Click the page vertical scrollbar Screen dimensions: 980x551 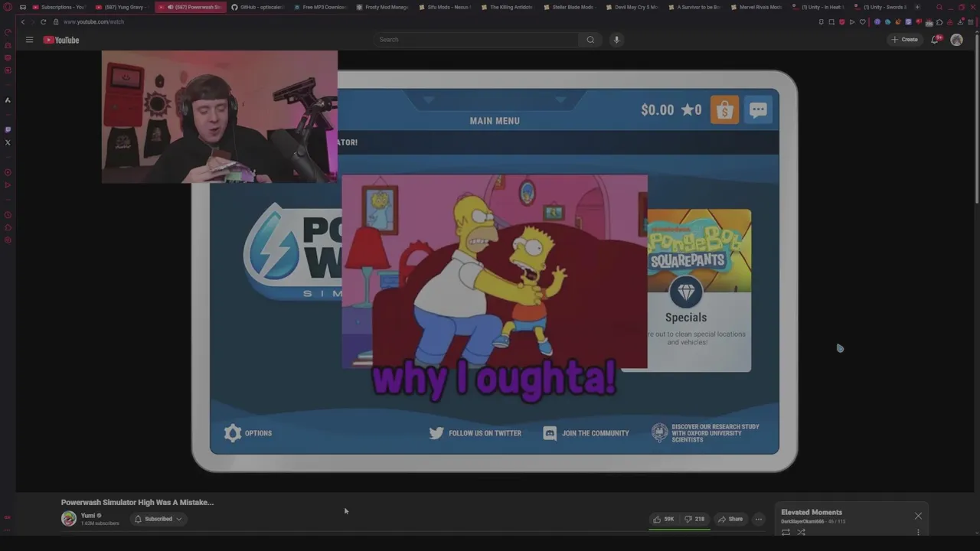pyautogui.click(x=977, y=122)
